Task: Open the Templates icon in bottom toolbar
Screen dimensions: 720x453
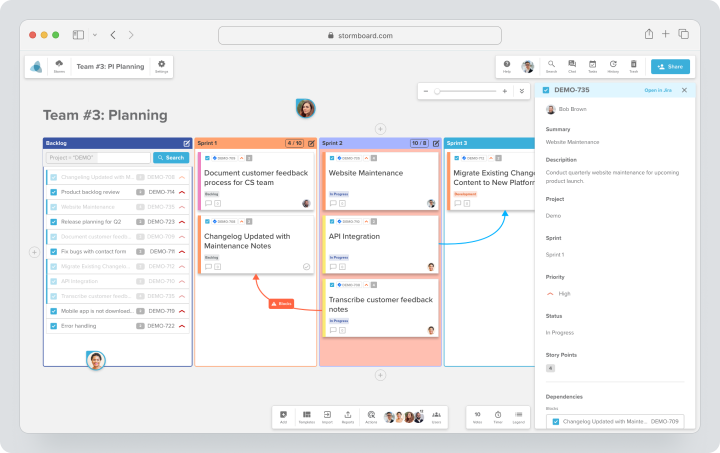Action: [307, 417]
